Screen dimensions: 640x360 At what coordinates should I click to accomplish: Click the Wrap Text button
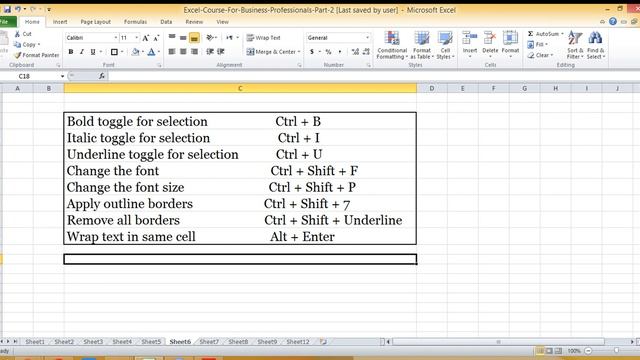pyautogui.click(x=263, y=38)
